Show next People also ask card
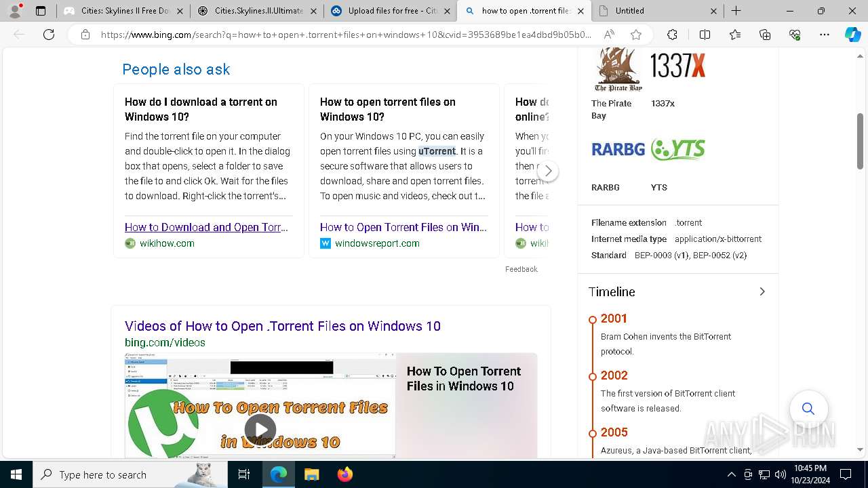Viewport: 868px width, 488px height. (x=548, y=171)
